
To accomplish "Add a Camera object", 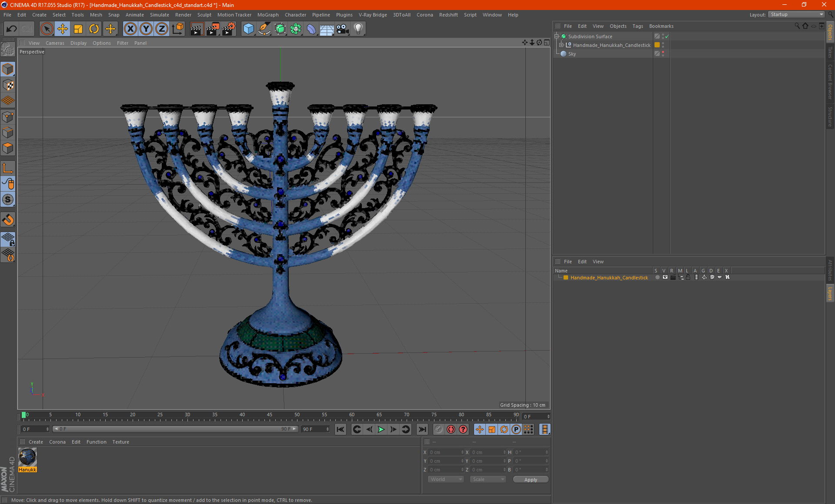I will (342, 29).
